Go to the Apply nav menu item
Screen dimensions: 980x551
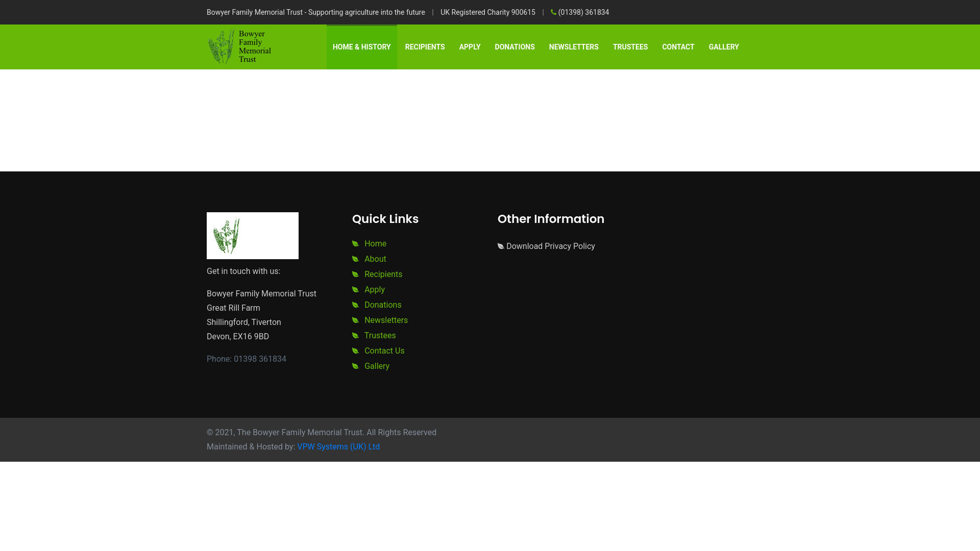[470, 47]
